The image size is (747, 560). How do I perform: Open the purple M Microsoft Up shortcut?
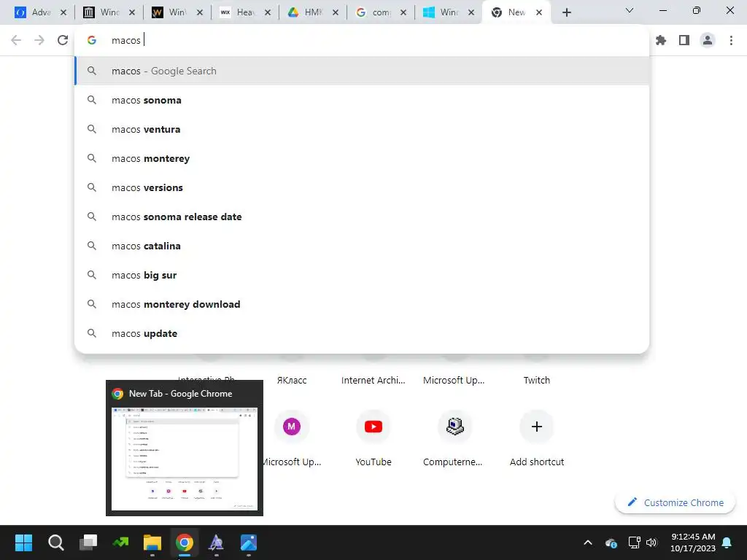click(292, 427)
